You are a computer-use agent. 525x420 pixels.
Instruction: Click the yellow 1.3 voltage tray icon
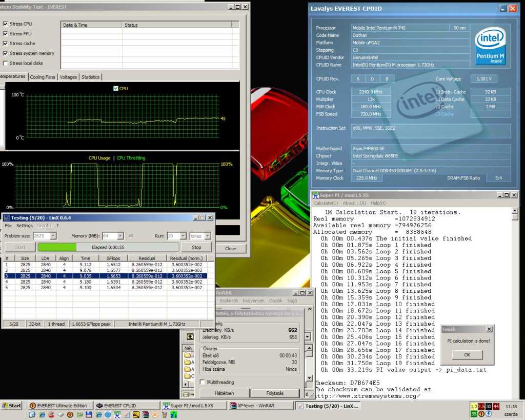click(x=474, y=407)
